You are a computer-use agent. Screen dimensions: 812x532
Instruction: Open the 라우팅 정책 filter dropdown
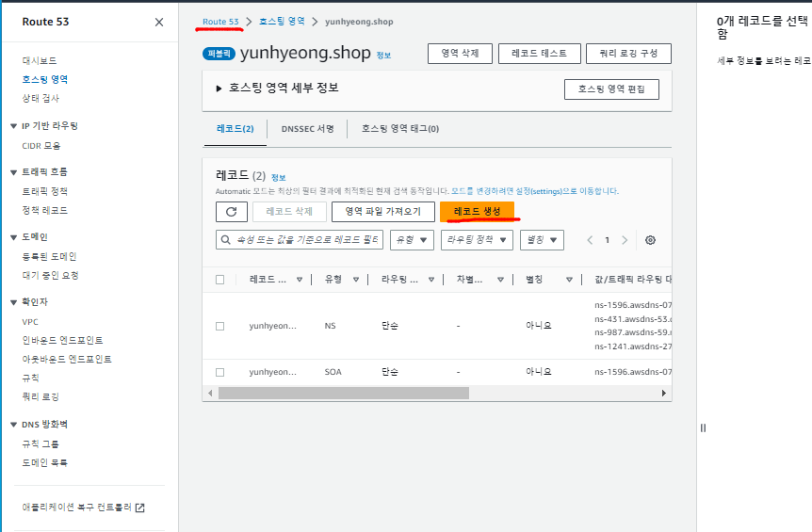477,240
